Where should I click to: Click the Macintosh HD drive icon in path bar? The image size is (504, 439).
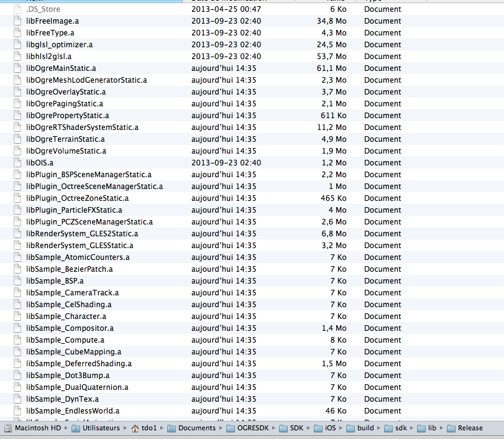(8, 428)
